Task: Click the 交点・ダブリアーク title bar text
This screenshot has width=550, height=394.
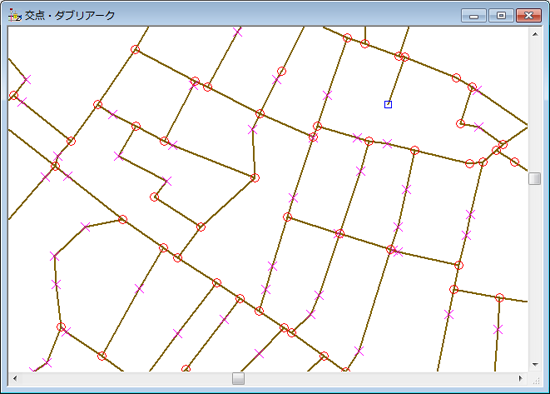Action: coord(70,16)
